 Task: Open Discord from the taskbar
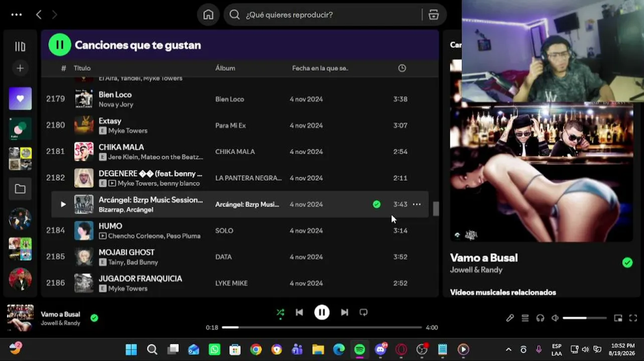point(381,349)
